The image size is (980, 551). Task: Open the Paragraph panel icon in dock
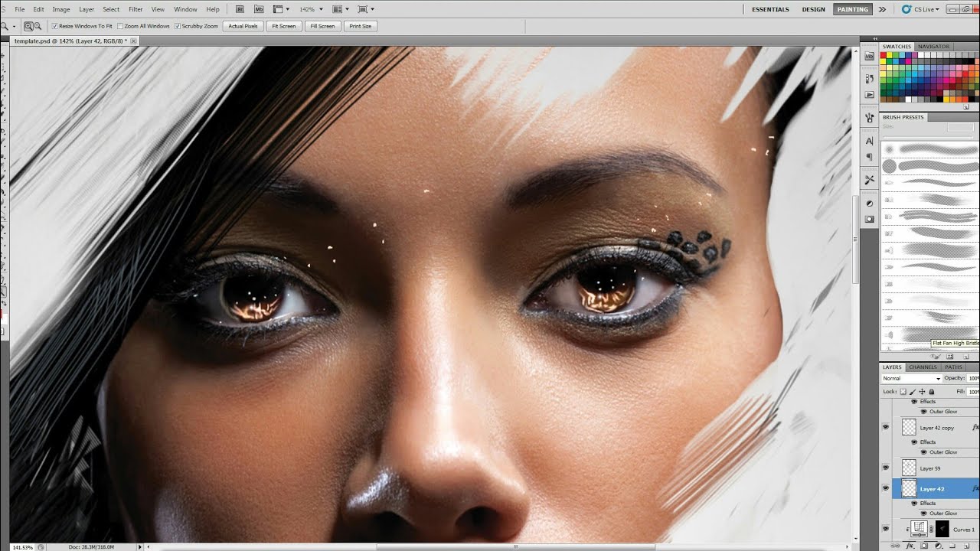click(x=870, y=157)
